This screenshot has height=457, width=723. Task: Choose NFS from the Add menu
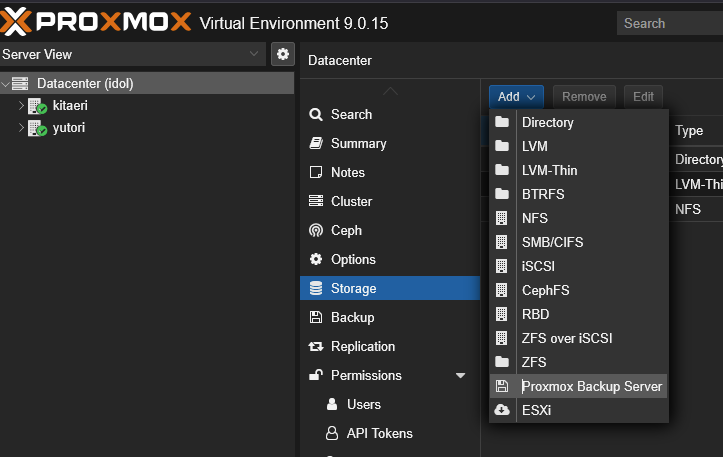point(535,218)
